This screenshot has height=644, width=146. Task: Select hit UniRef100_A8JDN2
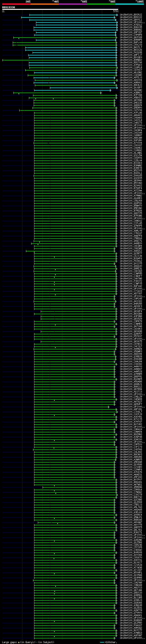(131, 72)
